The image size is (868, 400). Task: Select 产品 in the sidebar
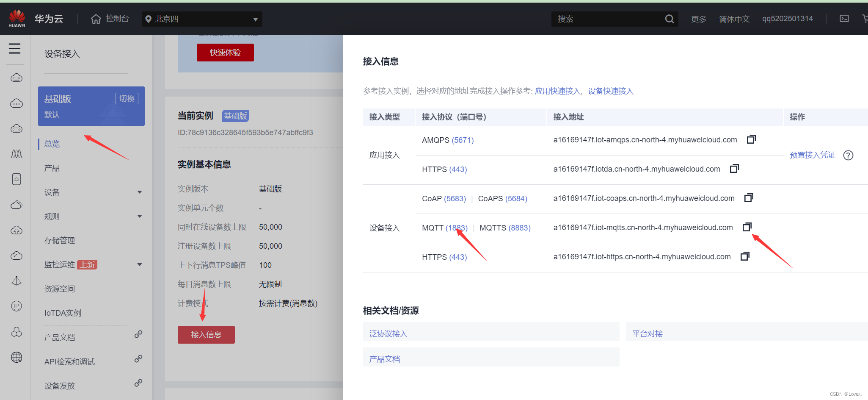pyautogui.click(x=52, y=168)
